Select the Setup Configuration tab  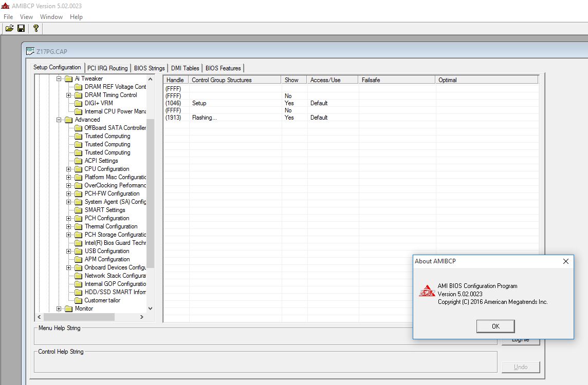[x=57, y=67]
